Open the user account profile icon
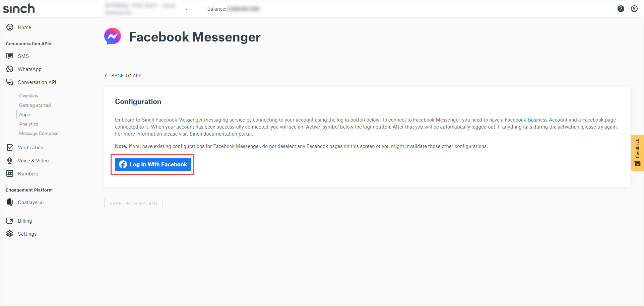 coord(634,9)
